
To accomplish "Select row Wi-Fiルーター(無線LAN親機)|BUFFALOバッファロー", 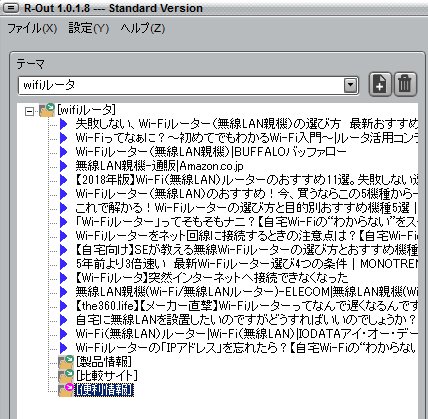I will click(x=211, y=152).
